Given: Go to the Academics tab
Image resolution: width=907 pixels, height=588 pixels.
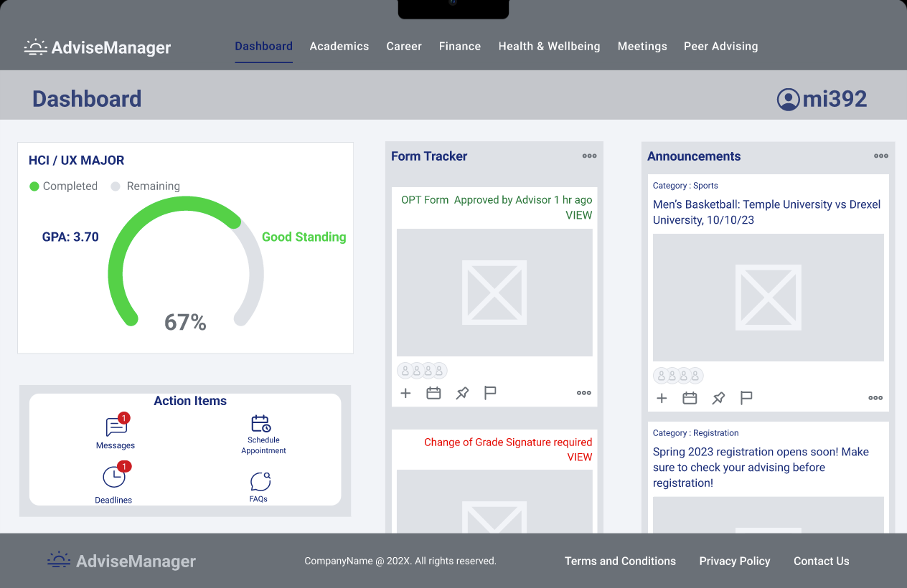Looking at the screenshot, I should click(x=339, y=47).
